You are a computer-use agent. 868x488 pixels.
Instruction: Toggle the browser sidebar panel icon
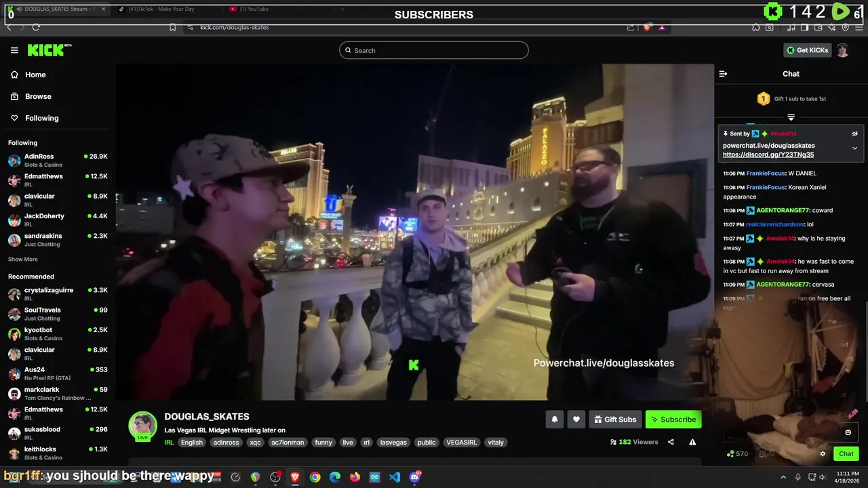(804, 27)
